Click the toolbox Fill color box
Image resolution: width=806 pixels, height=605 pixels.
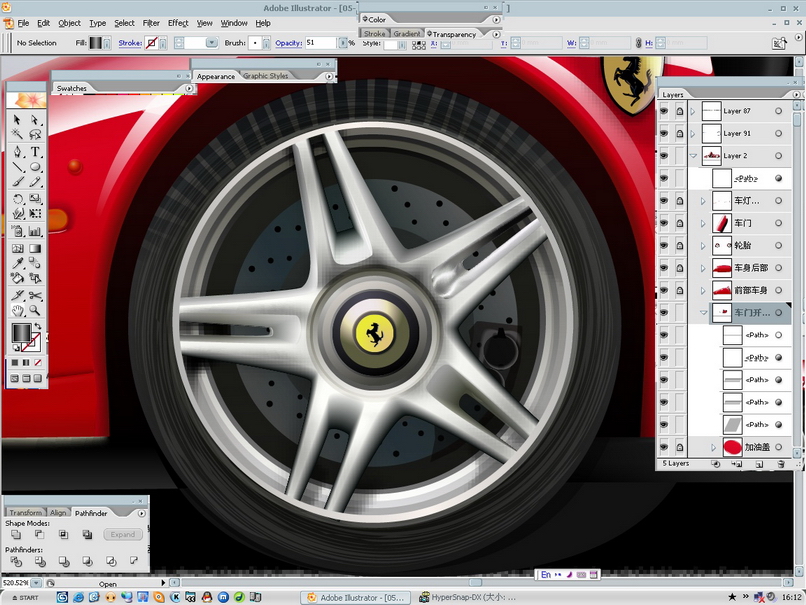click(21, 333)
